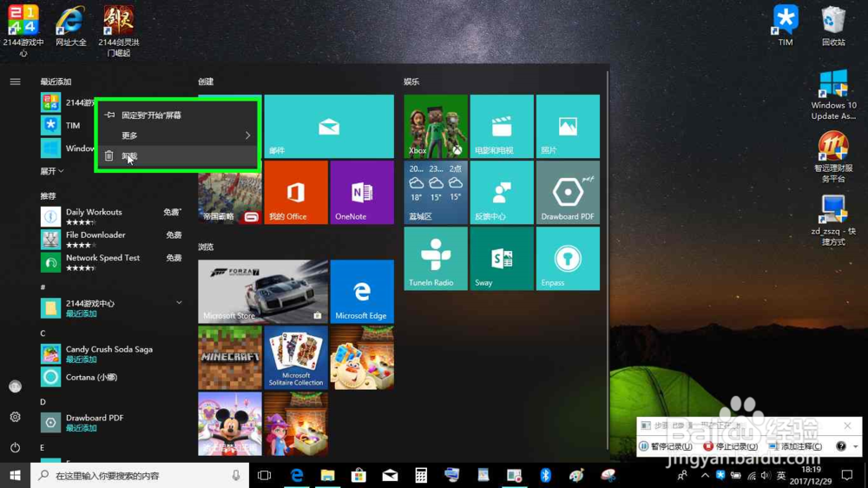Open the Xbox tile
The image size is (868, 488).
click(436, 126)
